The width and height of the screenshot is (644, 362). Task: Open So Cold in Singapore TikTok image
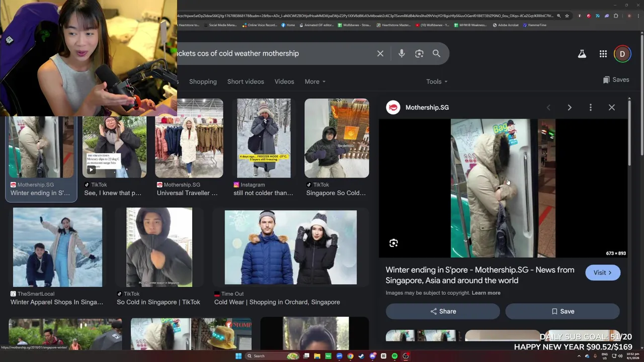coord(159,247)
